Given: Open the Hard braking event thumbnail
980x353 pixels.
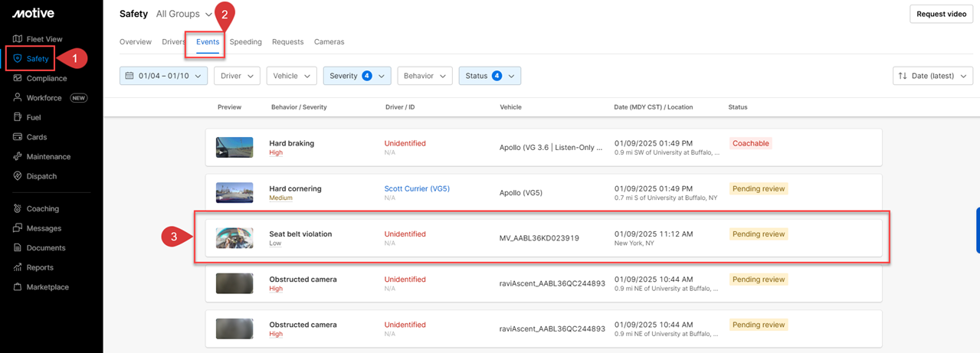Looking at the screenshot, I should coord(234,147).
